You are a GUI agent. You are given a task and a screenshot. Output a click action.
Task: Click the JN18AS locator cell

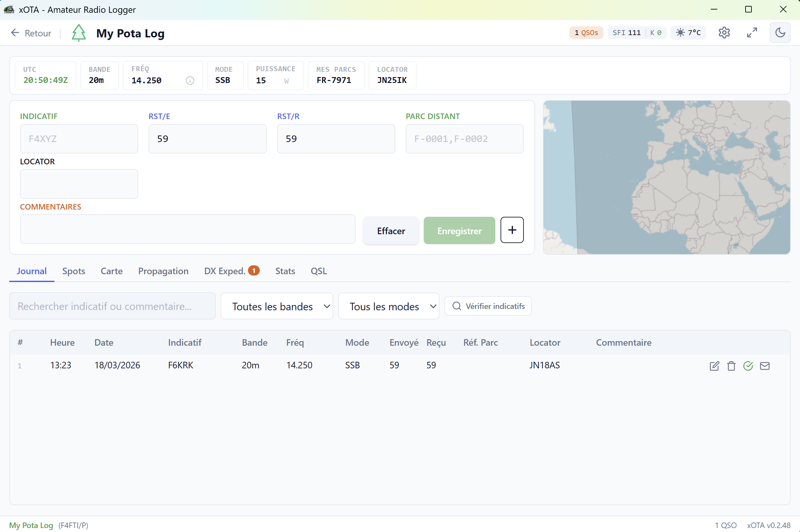coord(544,365)
